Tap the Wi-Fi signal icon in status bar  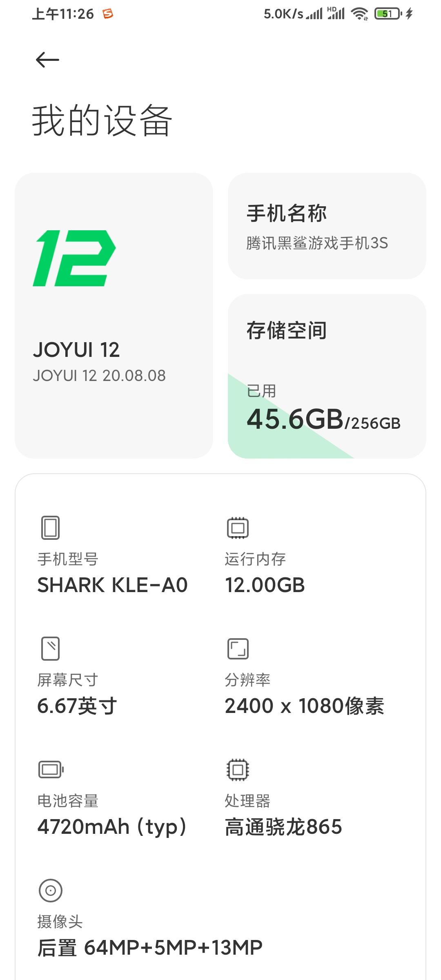tap(360, 14)
